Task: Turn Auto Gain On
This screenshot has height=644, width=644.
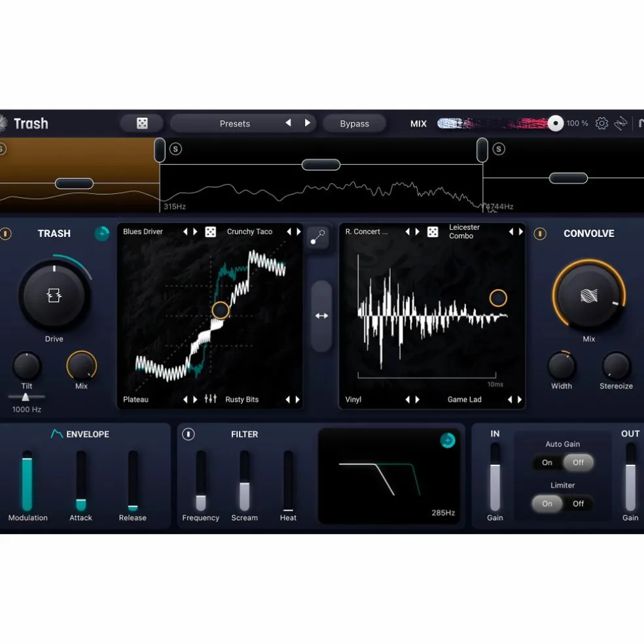Action: pos(547,463)
